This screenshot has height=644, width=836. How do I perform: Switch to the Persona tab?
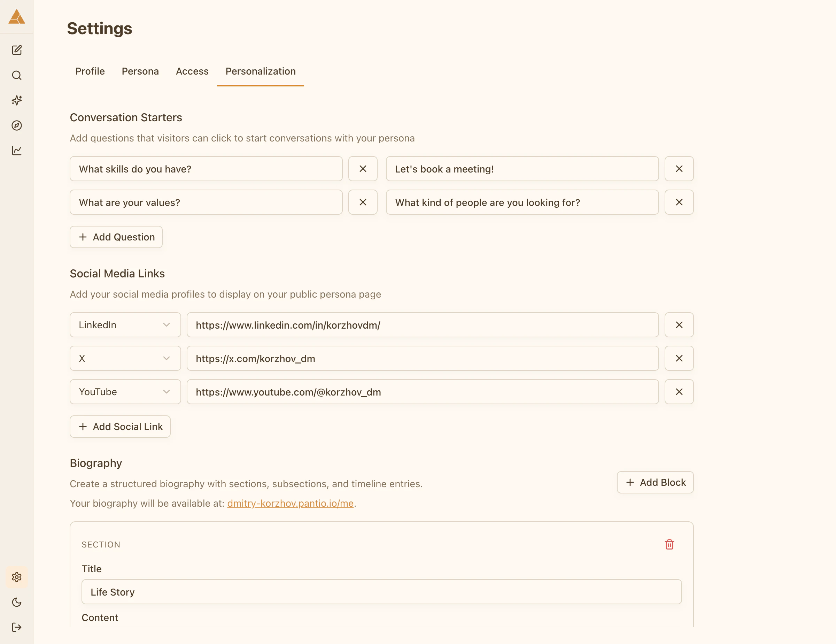pos(140,71)
